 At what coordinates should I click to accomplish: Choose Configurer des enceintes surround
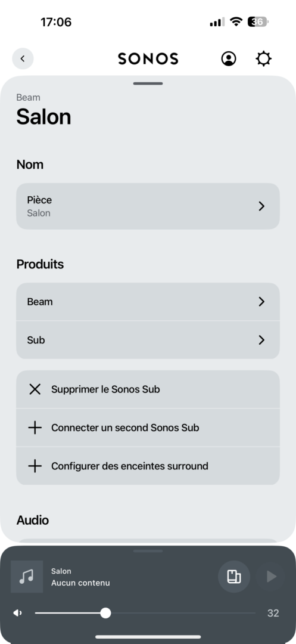148,466
